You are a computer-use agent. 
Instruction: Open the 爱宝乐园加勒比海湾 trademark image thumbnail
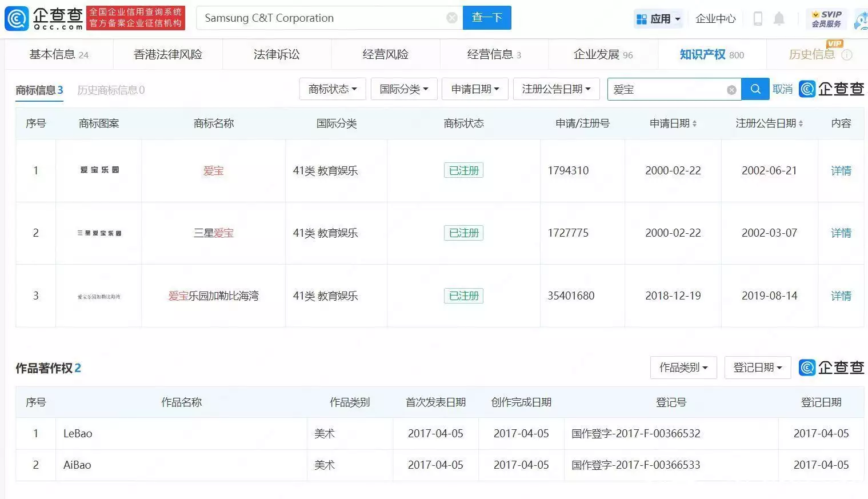click(99, 297)
